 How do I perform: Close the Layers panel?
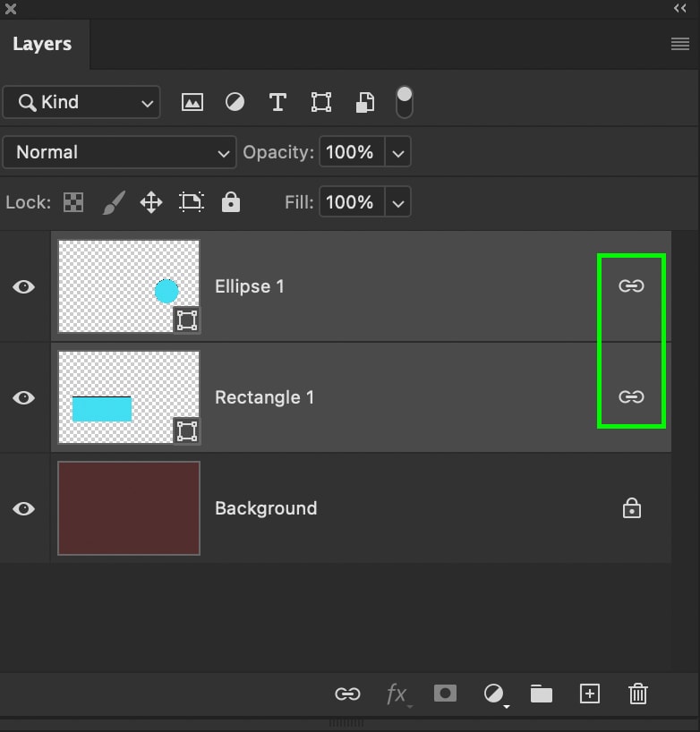[x=10, y=9]
